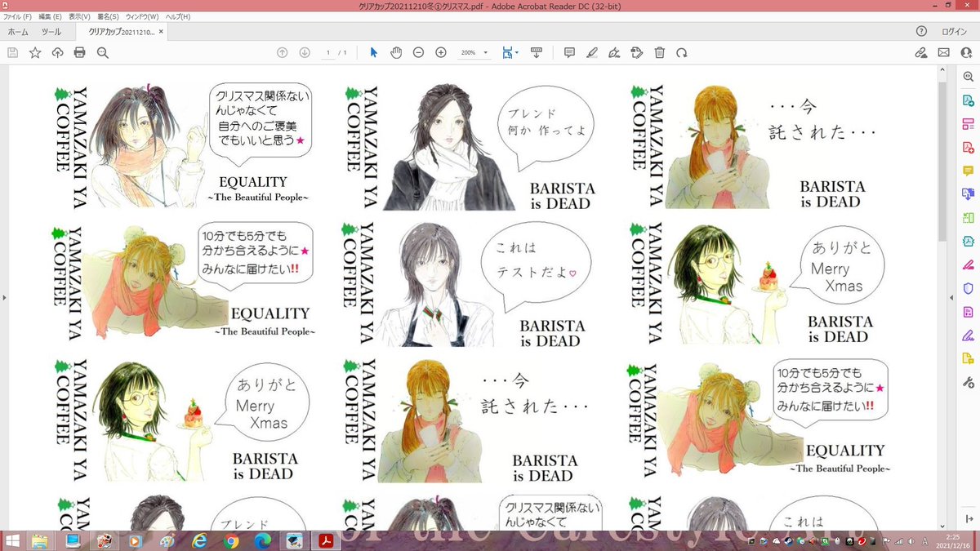The width and height of the screenshot is (980, 551).
Task: Go to previous page arrow
Action: tap(283, 52)
